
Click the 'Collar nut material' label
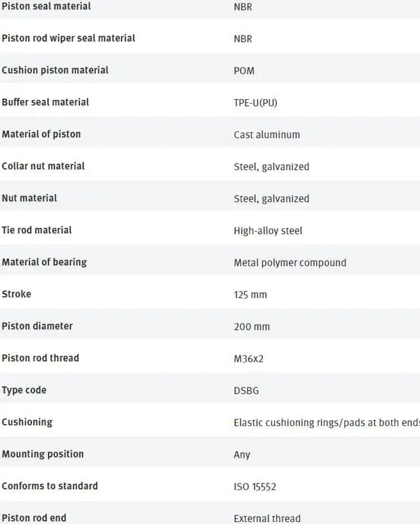click(43, 166)
